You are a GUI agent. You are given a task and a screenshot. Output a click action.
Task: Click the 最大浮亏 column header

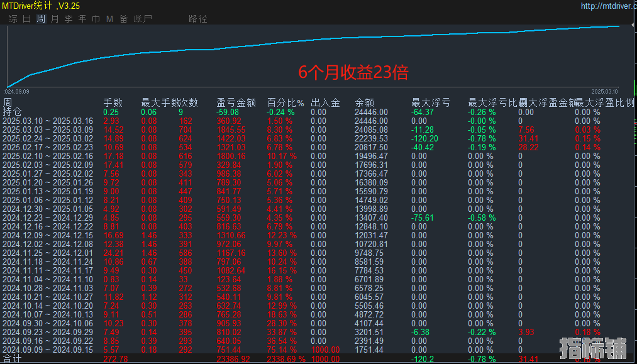pos(431,102)
